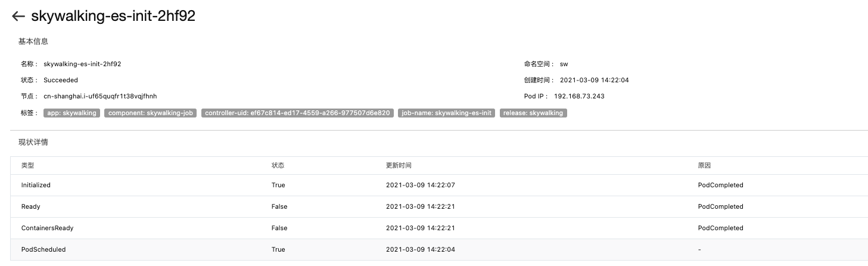The width and height of the screenshot is (868, 266).
Task: Click the dash reason in PodScheduled row
Action: pyautogui.click(x=699, y=249)
